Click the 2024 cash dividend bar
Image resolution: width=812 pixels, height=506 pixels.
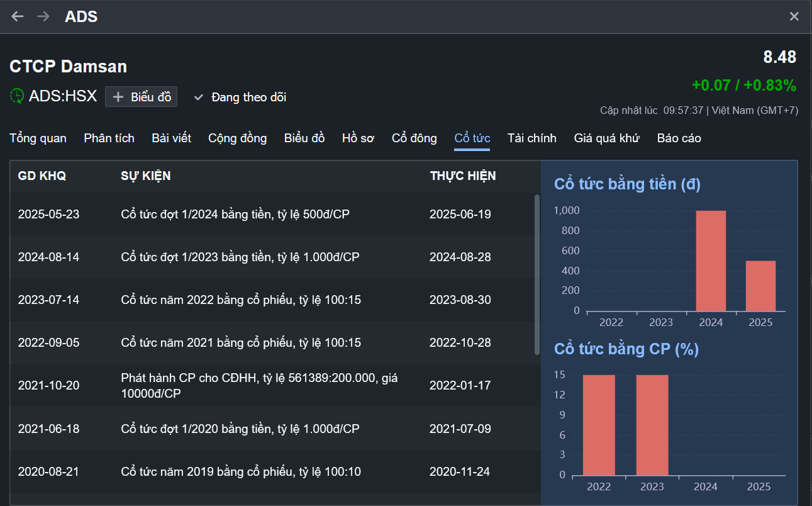711,261
